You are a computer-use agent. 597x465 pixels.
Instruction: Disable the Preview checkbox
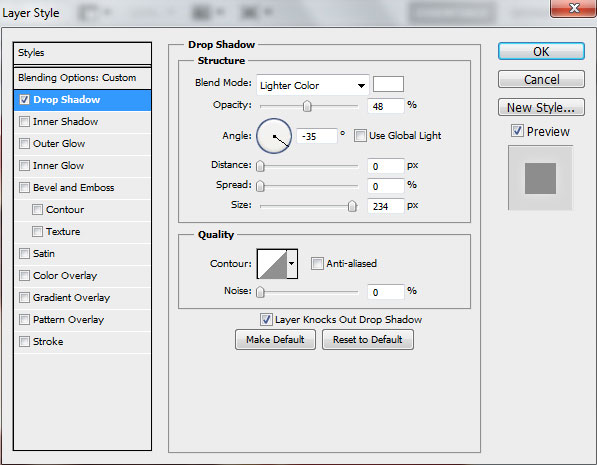(x=517, y=131)
